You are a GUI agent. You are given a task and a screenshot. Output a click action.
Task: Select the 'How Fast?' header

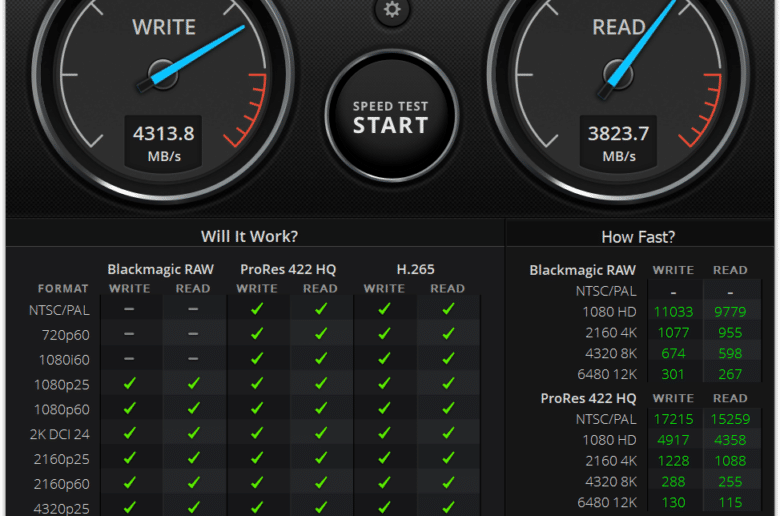[x=638, y=237]
